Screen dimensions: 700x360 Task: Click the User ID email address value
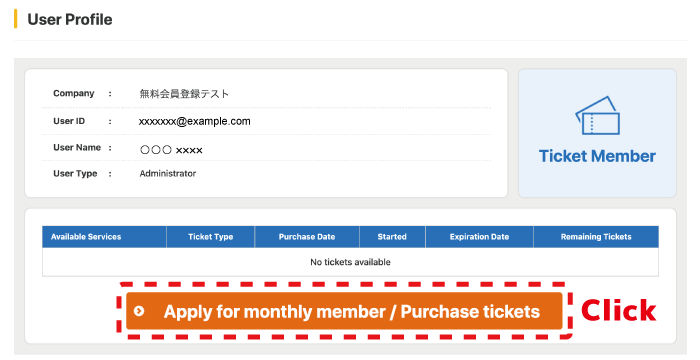195,121
